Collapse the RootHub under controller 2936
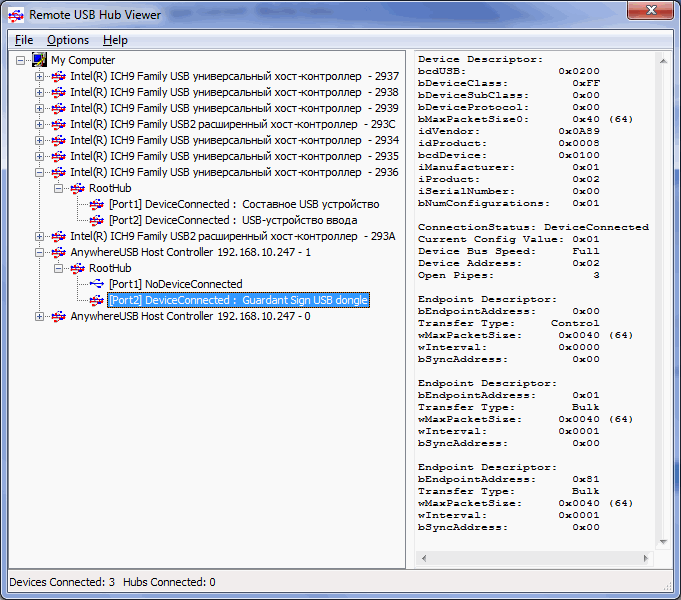 click(58, 188)
